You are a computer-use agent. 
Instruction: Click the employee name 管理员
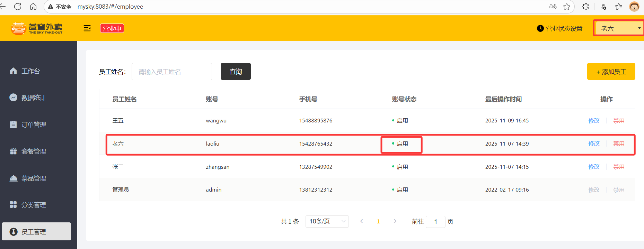point(121,190)
